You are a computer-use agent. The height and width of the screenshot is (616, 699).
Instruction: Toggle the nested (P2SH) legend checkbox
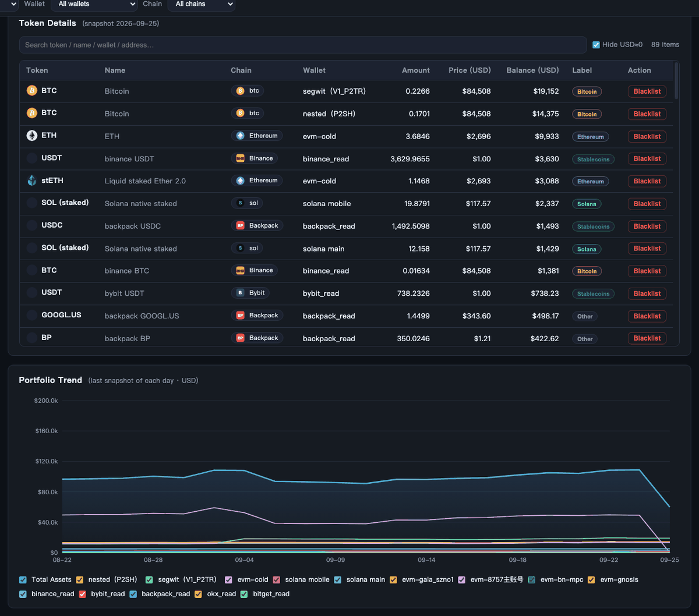pos(80,580)
